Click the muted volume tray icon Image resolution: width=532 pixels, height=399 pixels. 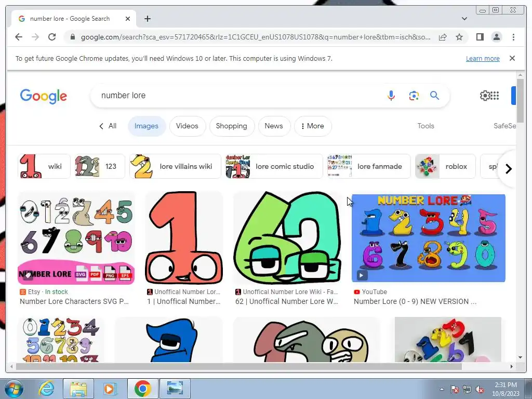(480, 390)
